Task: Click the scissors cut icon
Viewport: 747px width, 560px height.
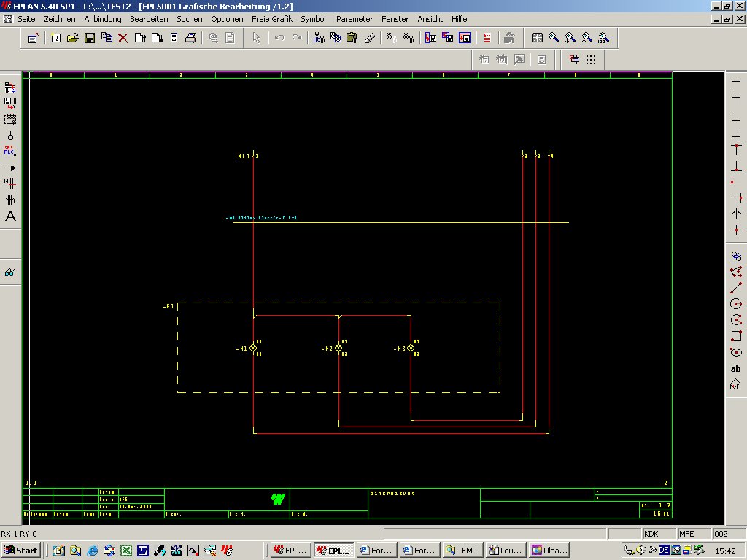Action: [319, 38]
